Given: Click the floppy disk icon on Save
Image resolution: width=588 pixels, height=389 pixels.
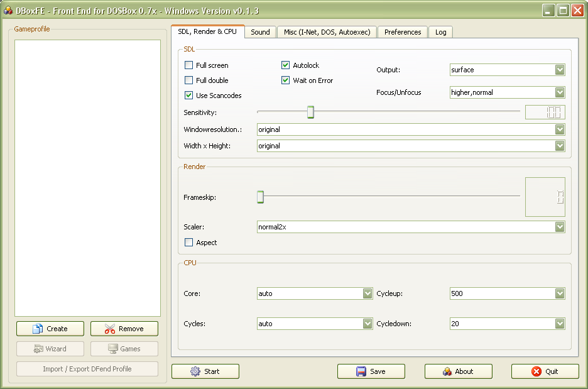Looking at the screenshot, I should pos(361,371).
